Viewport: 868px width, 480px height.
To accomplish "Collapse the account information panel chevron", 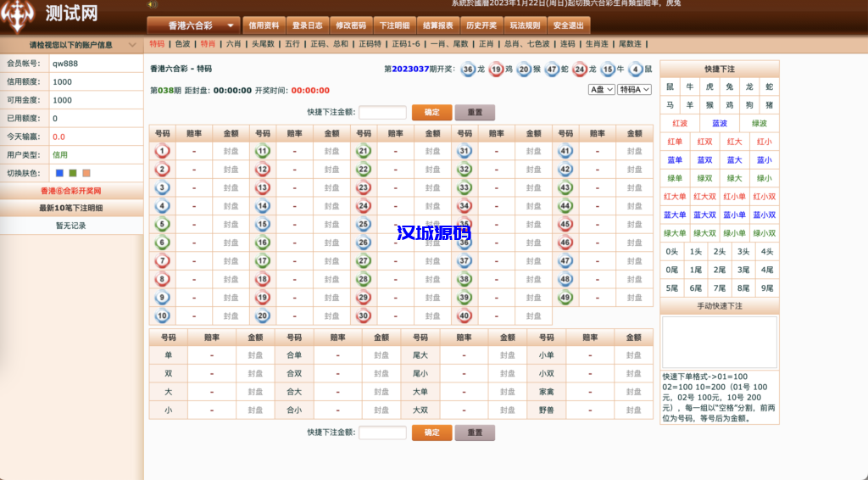I will [x=132, y=45].
